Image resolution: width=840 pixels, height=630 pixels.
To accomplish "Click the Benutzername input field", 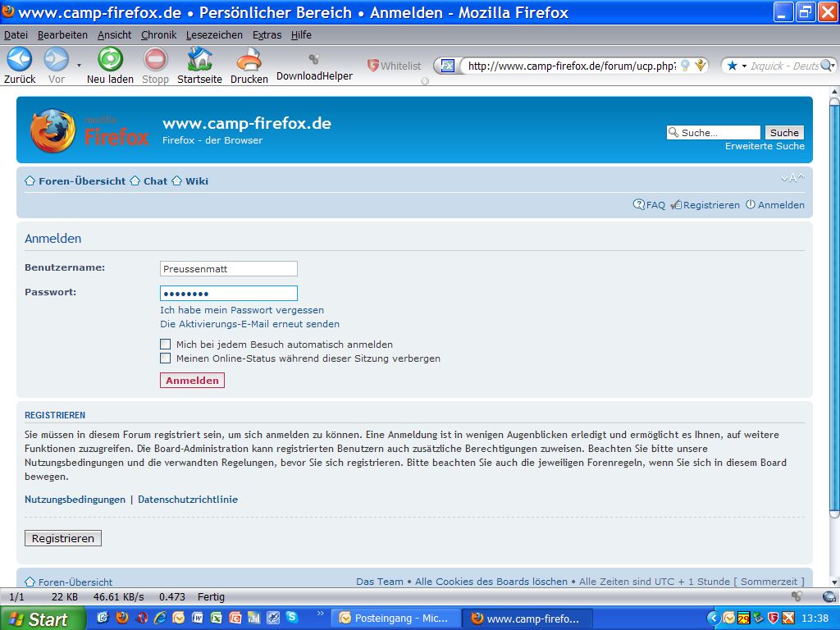I will pos(229,269).
